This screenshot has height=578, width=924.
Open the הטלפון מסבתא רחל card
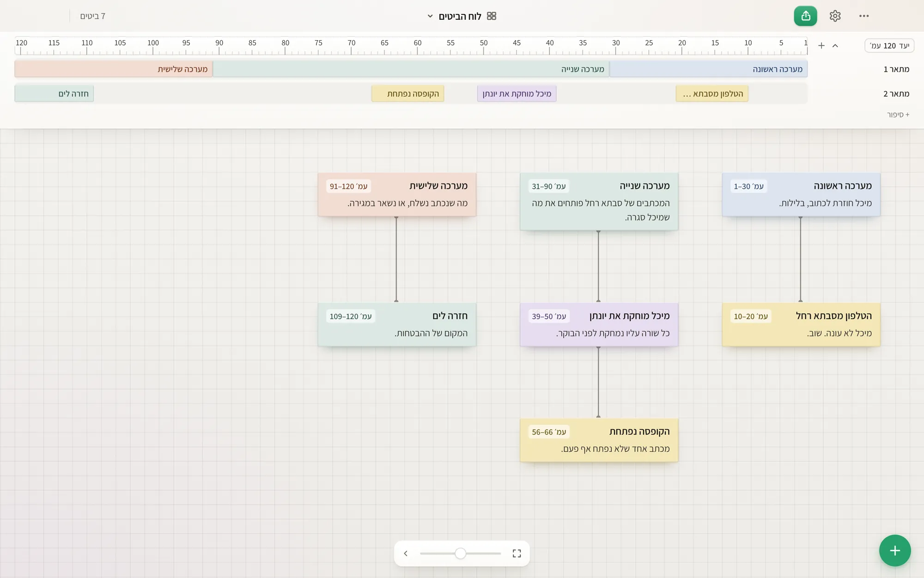click(801, 325)
